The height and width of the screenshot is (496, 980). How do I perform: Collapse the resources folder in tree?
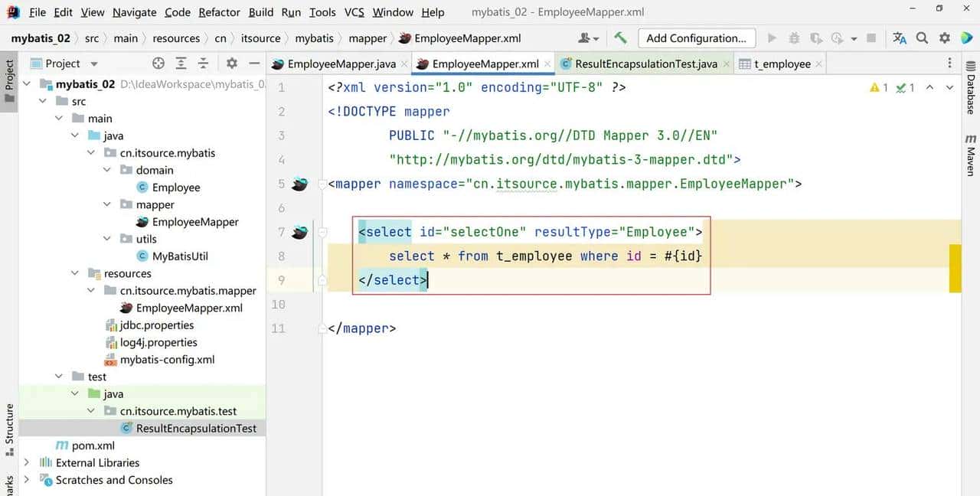pyautogui.click(x=75, y=273)
